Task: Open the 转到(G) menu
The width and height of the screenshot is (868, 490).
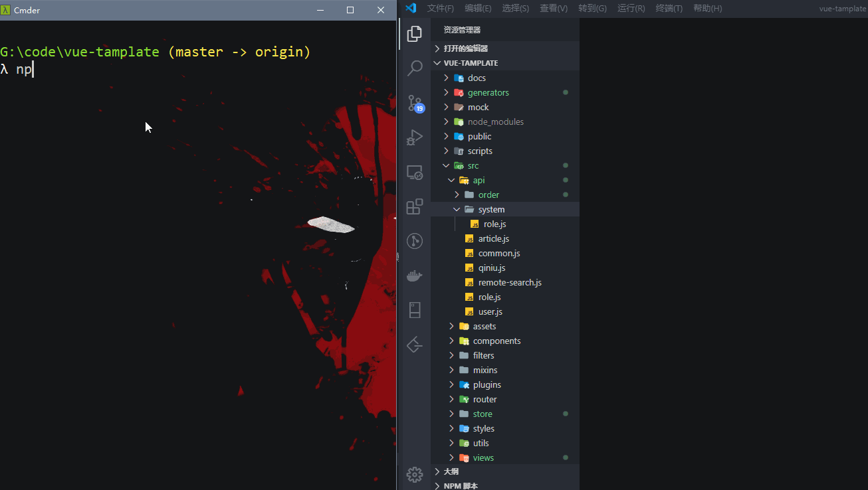Action: click(x=592, y=9)
